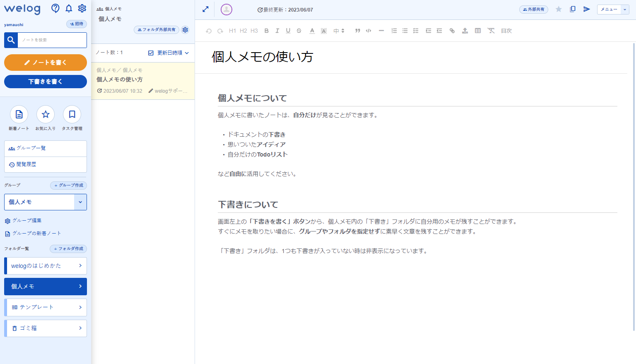Image resolution: width=636 pixels, height=364 pixels.
Task: Redo the last edit
Action: click(x=220, y=31)
